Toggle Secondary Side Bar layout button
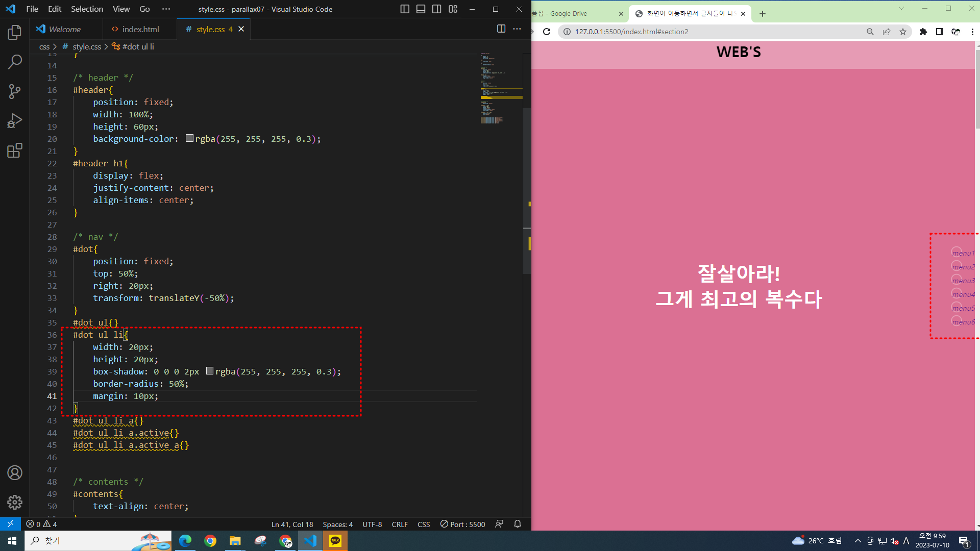980x551 pixels. click(x=437, y=9)
